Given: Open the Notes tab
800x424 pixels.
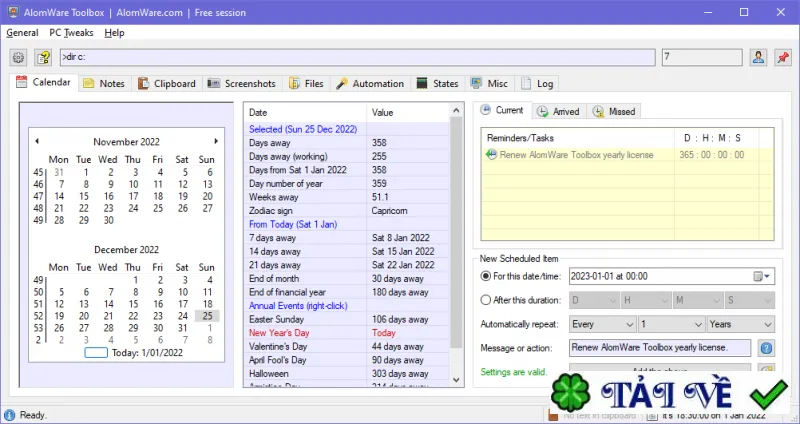Looking at the screenshot, I should 105,84.
